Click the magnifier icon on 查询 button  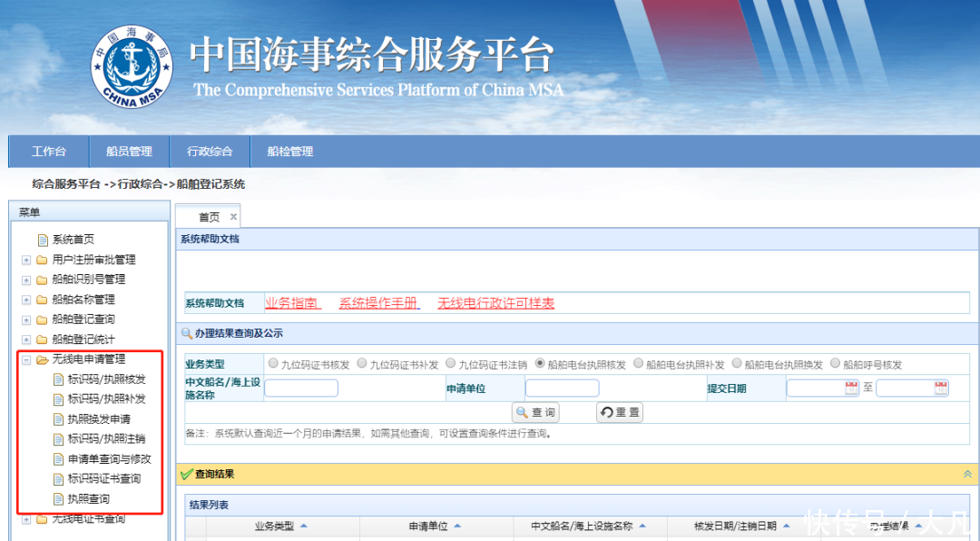pyautogui.click(x=524, y=411)
